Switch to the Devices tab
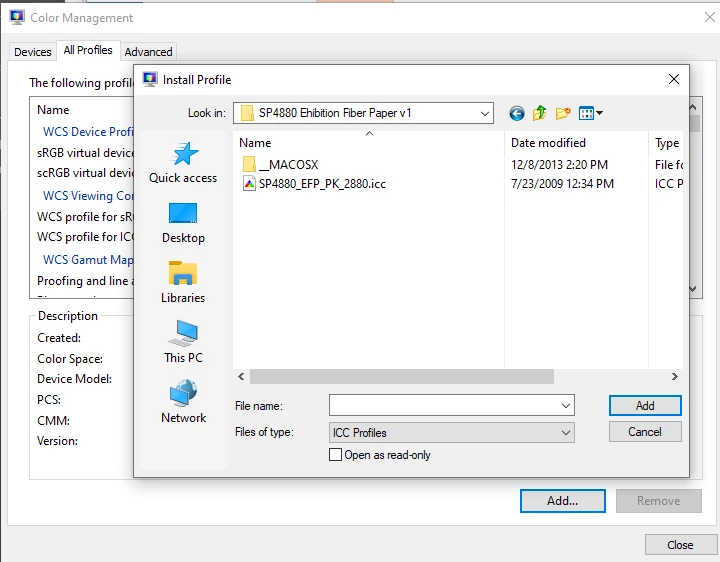This screenshot has width=720, height=562. 33,52
